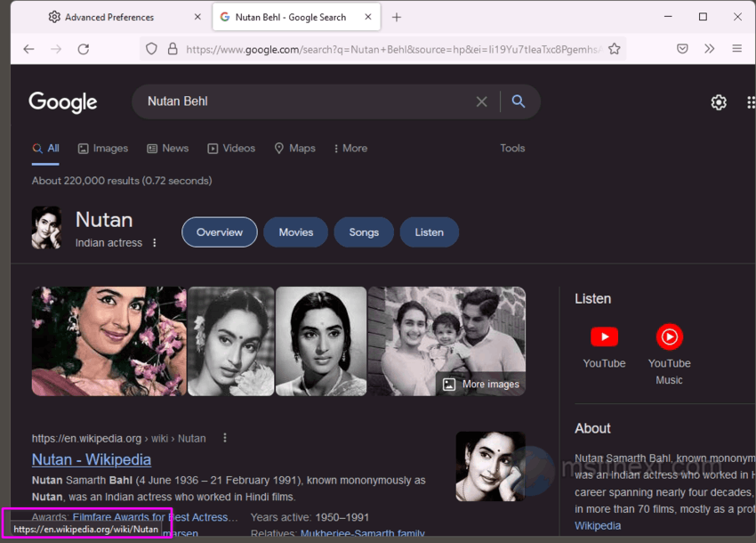The width and height of the screenshot is (756, 543).
Task: Open the tracking protection shield icon
Action: click(151, 49)
